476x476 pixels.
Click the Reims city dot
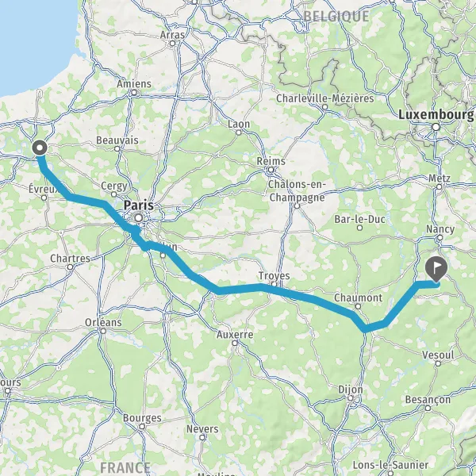click(x=271, y=170)
